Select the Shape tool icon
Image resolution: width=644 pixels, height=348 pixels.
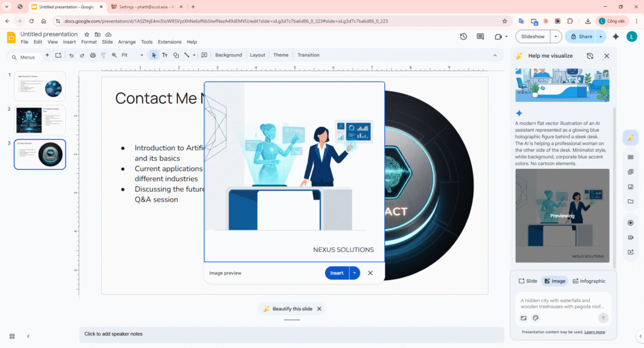[175, 55]
